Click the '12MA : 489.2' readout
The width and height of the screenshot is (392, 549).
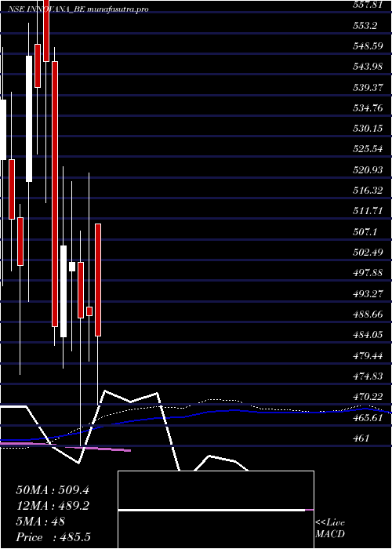click(53, 506)
